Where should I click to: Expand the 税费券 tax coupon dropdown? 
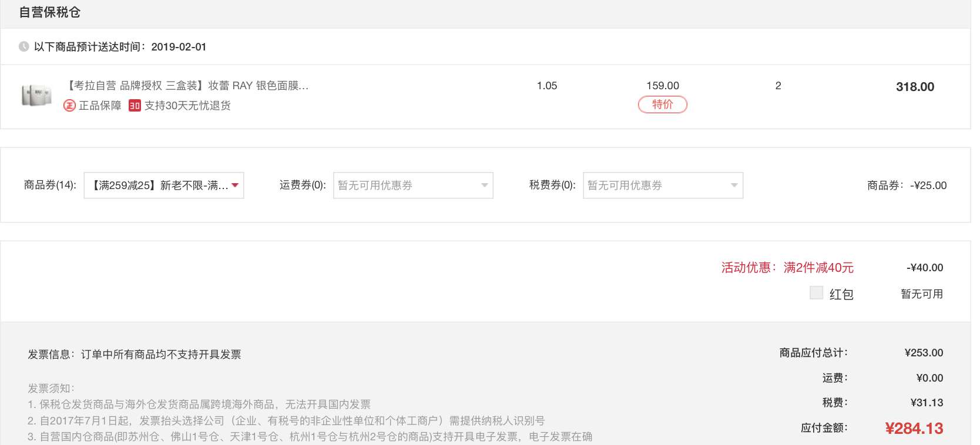click(663, 186)
